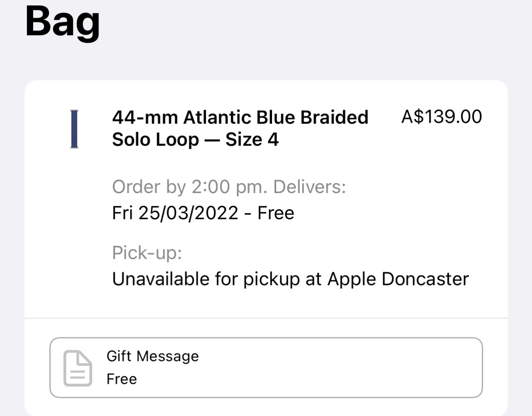
Task: Click the A$139.00 price
Action: click(x=442, y=116)
